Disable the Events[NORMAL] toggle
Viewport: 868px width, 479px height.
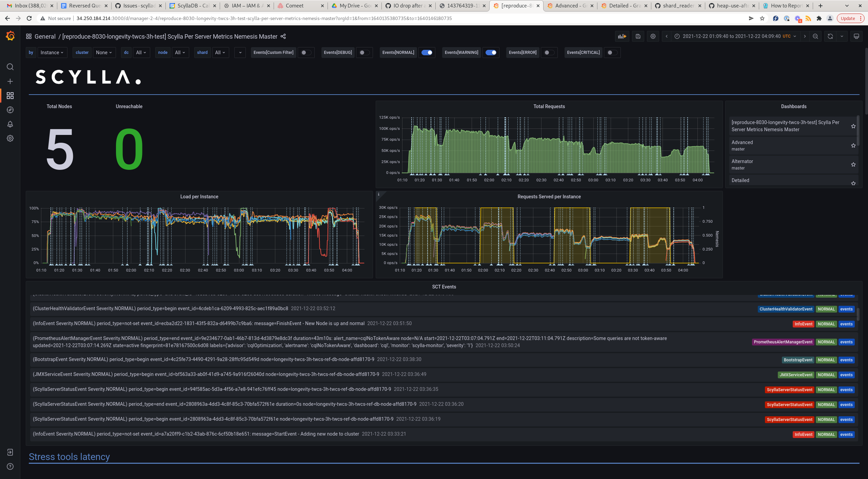(x=427, y=53)
